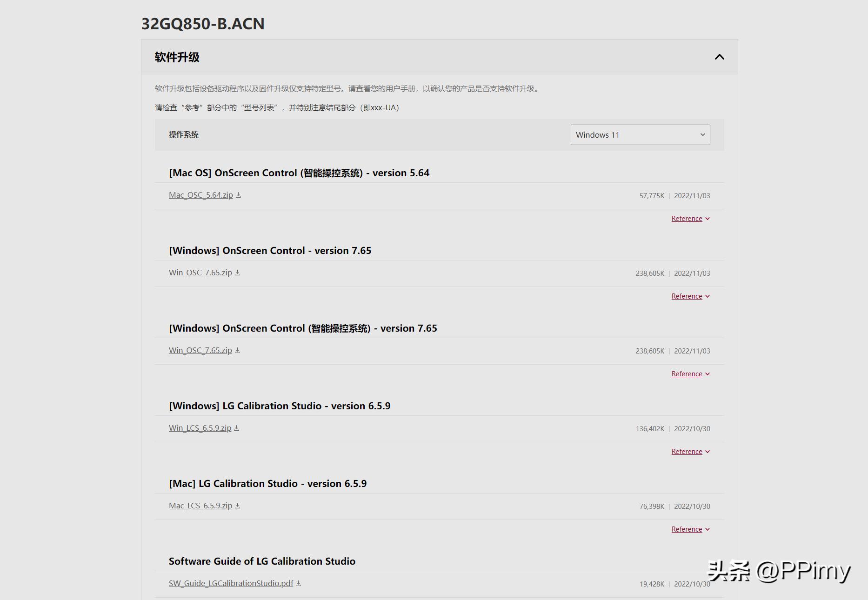Click download icon beside Mac_LCS_6.5.9.zip
The height and width of the screenshot is (600, 868).
tap(237, 506)
